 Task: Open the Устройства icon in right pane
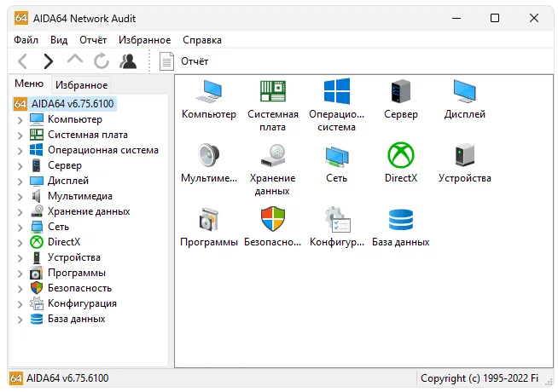coord(464,155)
